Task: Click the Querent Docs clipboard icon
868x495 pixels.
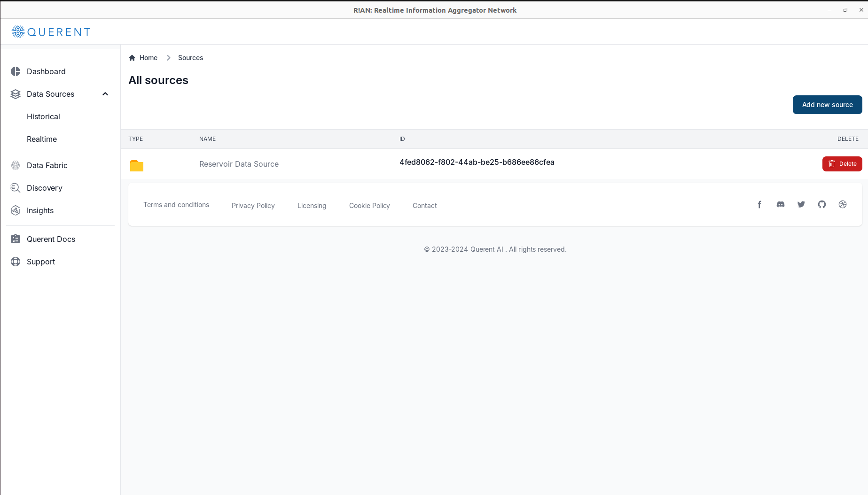Action: click(x=16, y=239)
